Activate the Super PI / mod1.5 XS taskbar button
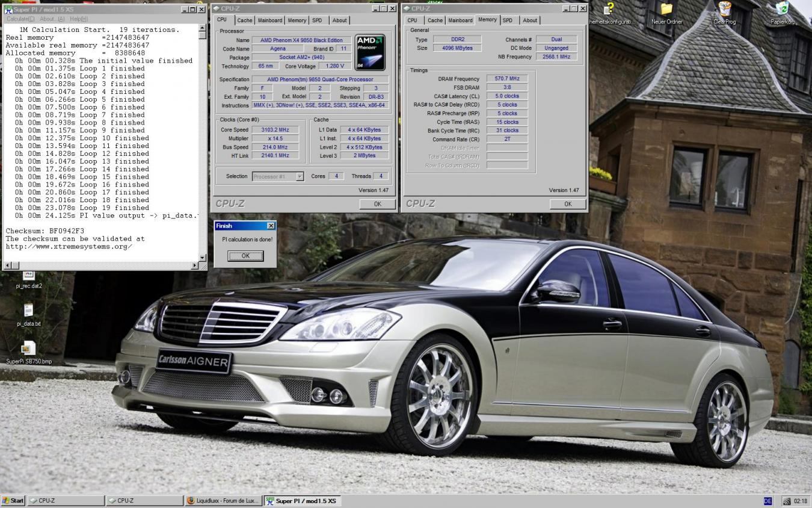The width and height of the screenshot is (812, 508). click(302, 501)
